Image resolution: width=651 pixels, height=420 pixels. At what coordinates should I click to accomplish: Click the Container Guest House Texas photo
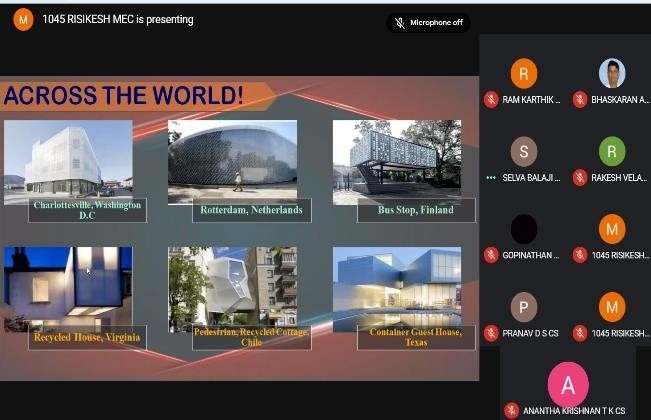click(x=397, y=289)
